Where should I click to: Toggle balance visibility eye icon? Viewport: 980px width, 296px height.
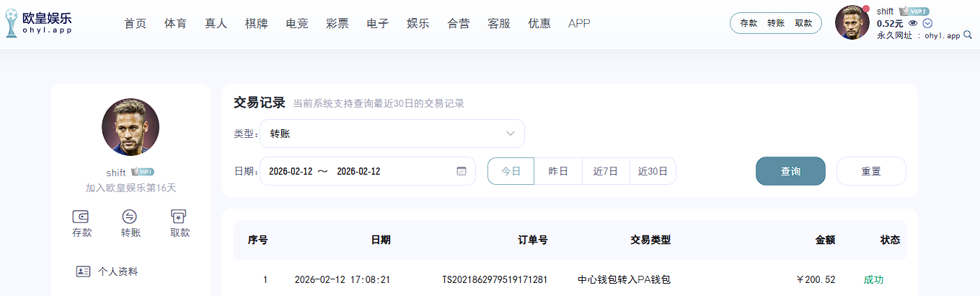pyautogui.click(x=913, y=23)
